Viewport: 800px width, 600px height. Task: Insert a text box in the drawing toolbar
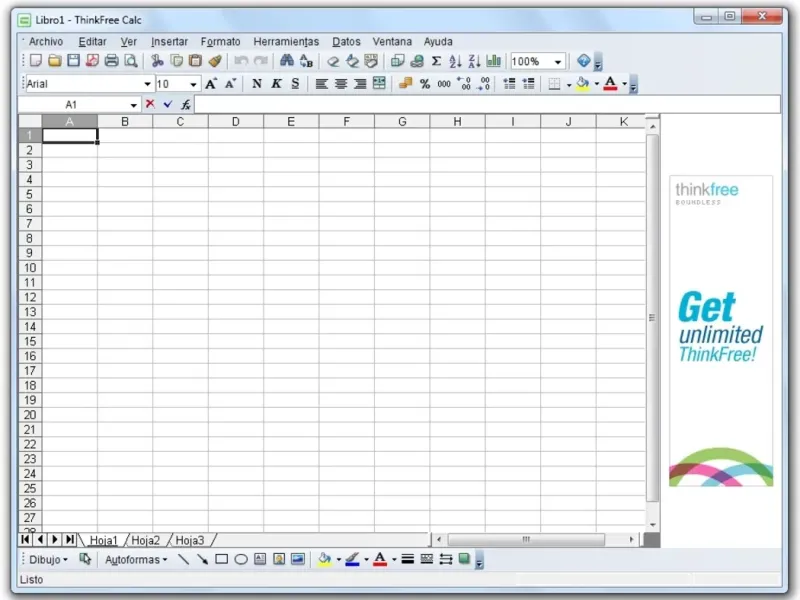[x=260, y=560]
